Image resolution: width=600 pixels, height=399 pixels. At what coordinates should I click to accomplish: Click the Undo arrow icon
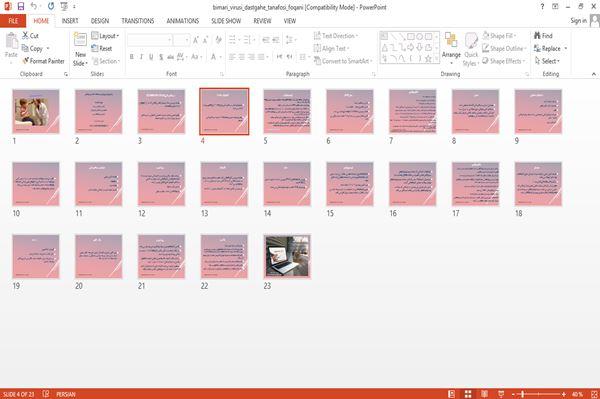[x=34, y=6]
